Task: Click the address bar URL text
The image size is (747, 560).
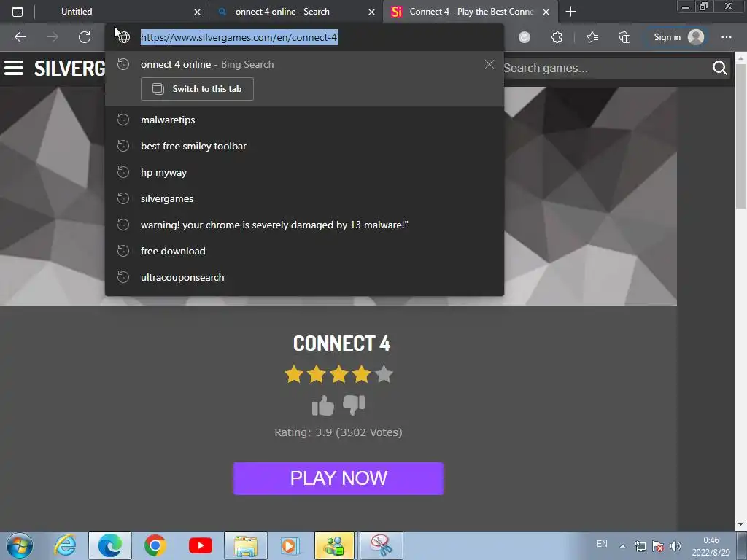Action: coord(239,37)
